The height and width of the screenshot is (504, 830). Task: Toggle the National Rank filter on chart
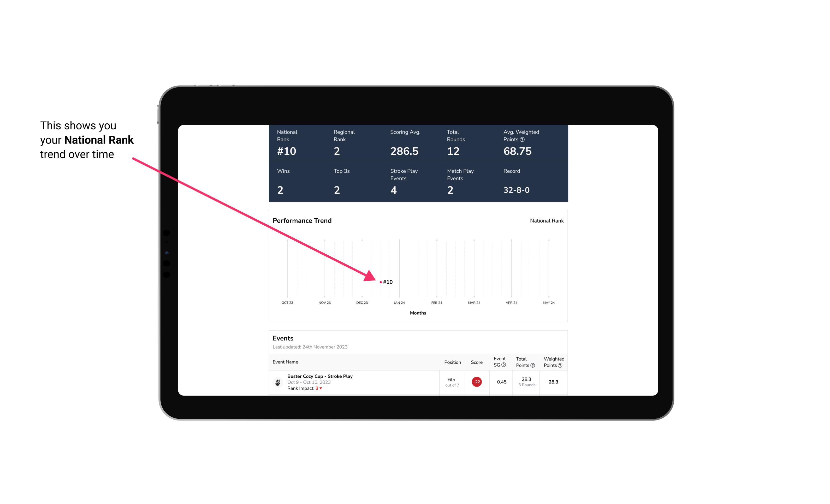(546, 220)
